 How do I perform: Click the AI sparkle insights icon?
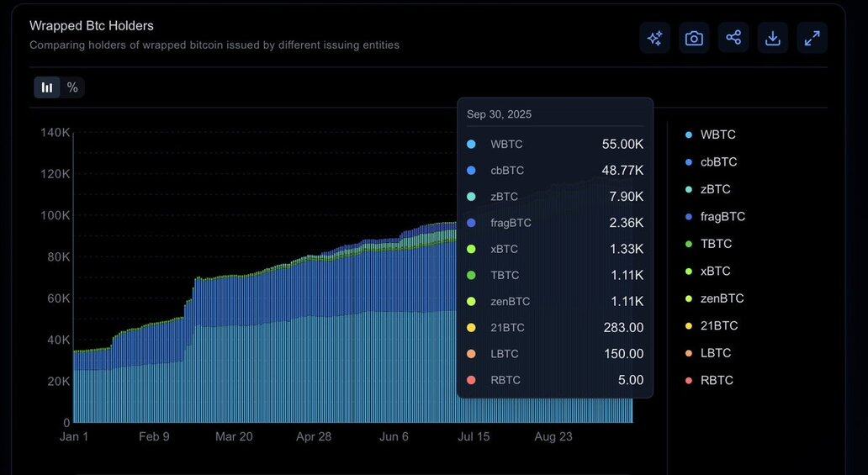coord(654,38)
